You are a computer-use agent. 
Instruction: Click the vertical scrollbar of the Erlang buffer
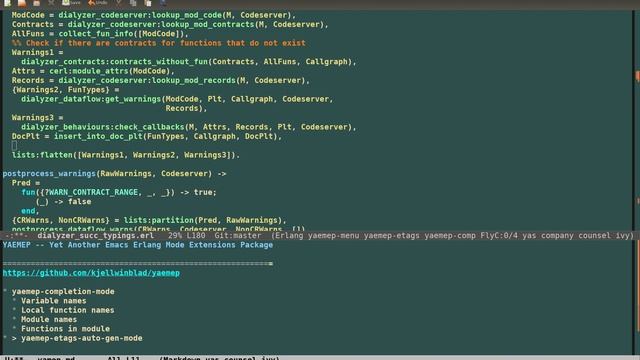[637, 120]
